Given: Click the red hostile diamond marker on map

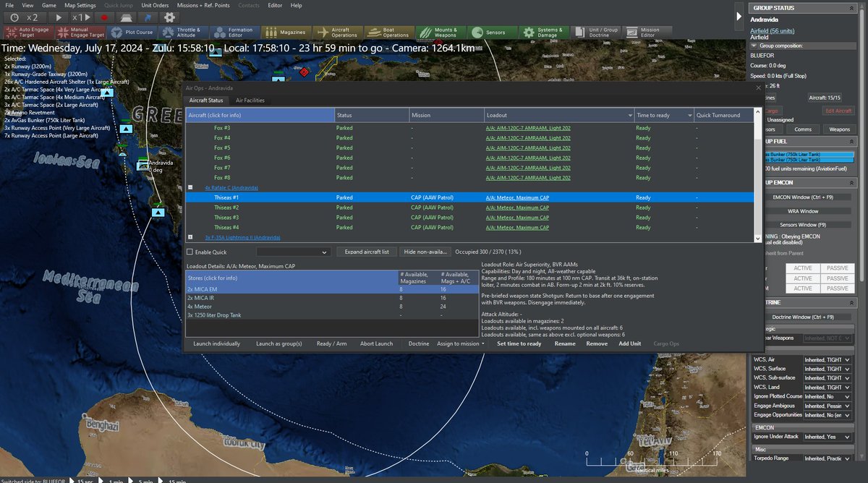Looking at the screenshot, I should pos(304,72).
